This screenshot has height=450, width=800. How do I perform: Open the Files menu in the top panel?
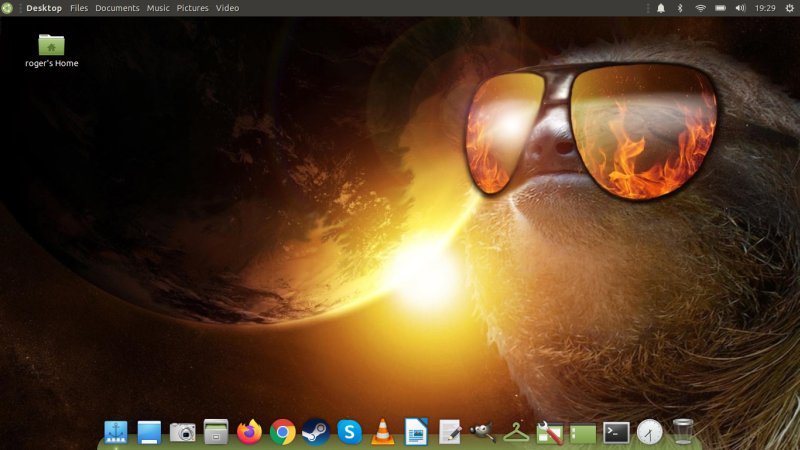point(79,8)
